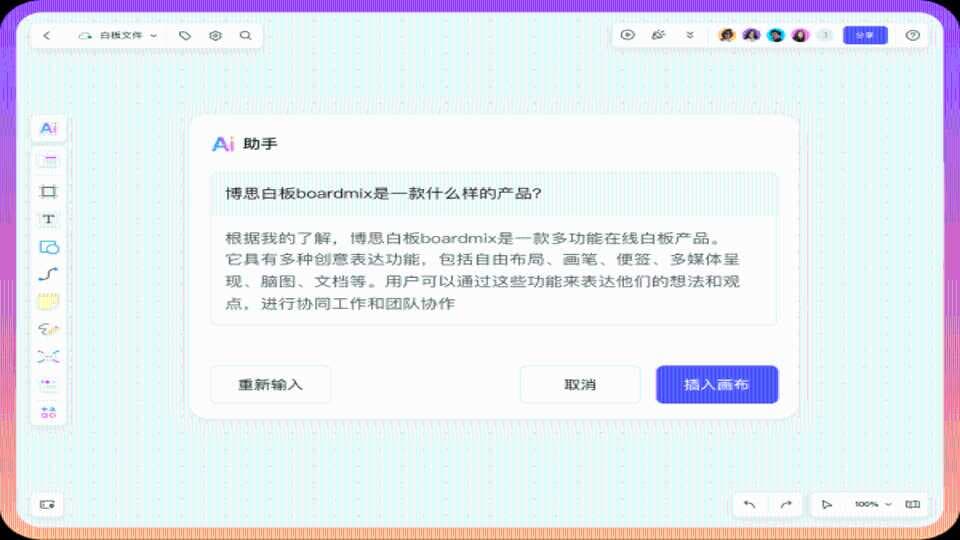The height and width of the screenshot is (540, 960).
Task: Open the minimap icon at bottom right
Action: 913,504
